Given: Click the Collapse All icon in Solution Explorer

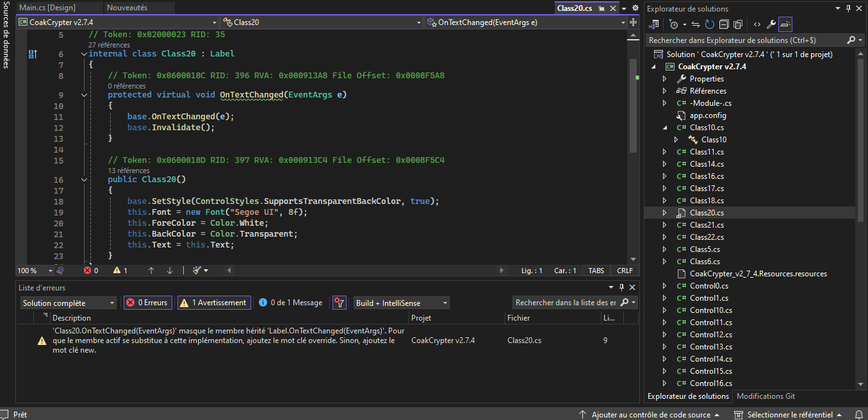Looking at the screenshot, I should pos(724,24).
